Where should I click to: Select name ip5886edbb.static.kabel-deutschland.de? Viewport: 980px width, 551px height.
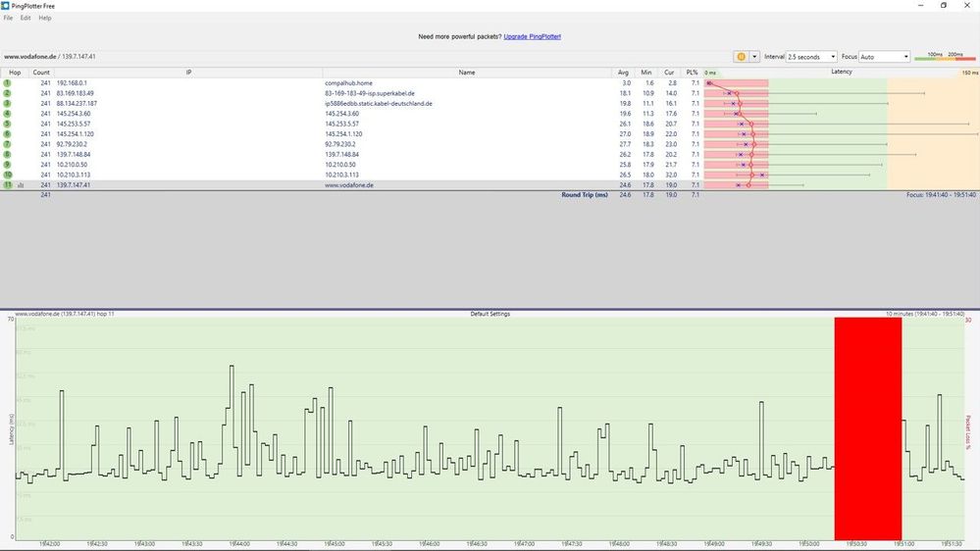(x=378, y=104)
